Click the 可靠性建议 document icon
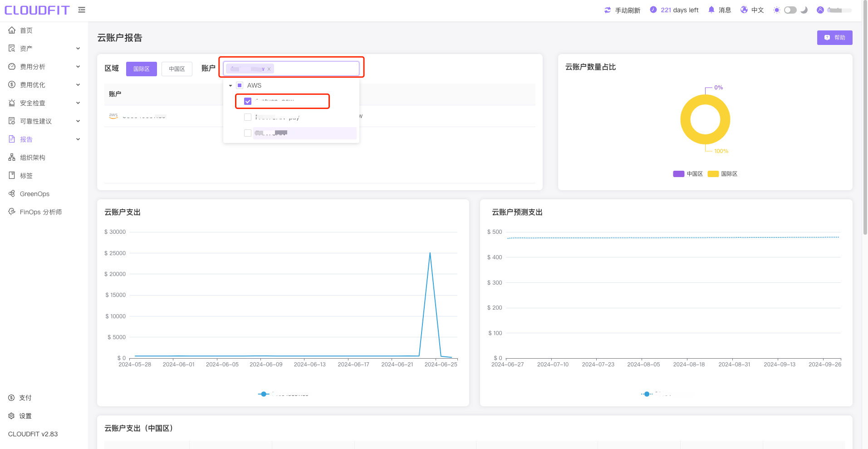The height and width of the screenshot is (449, 868). click(12, 121)
